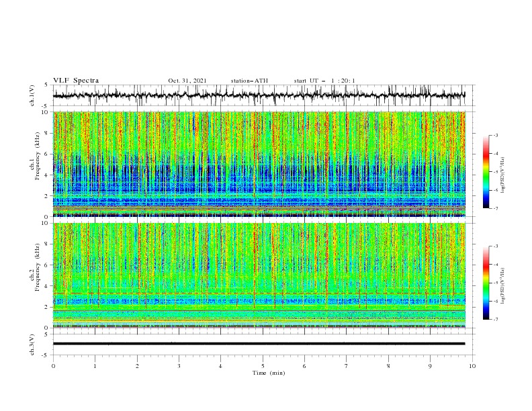This screenshot has height=411, width=532.
Task: Click the "station=ATH" header label
Action: pyautogui.click(x=249, y=81)
